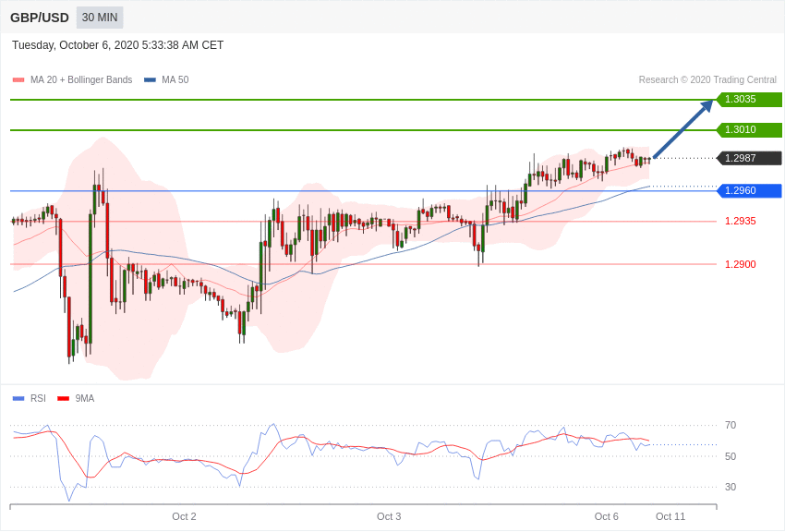This screenshot has height=532, width=785.
Task: Click the 1.3035 resistance price tag
Action: (x=750, y=99)
